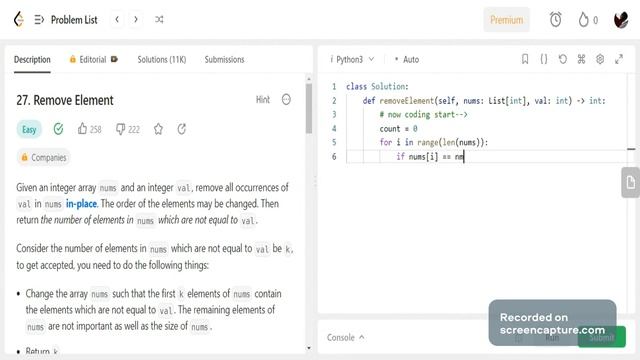
Task: Follow the in-place link
Action: [81, 204]
